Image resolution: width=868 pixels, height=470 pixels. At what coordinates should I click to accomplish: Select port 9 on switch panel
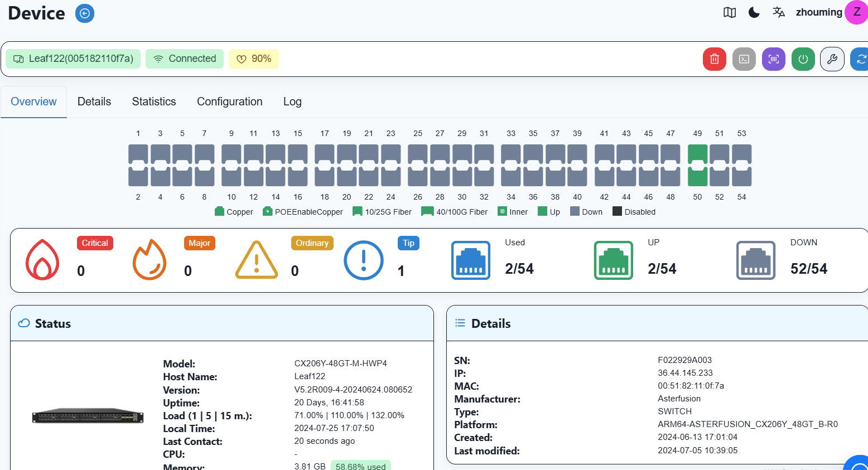(232, 154)
